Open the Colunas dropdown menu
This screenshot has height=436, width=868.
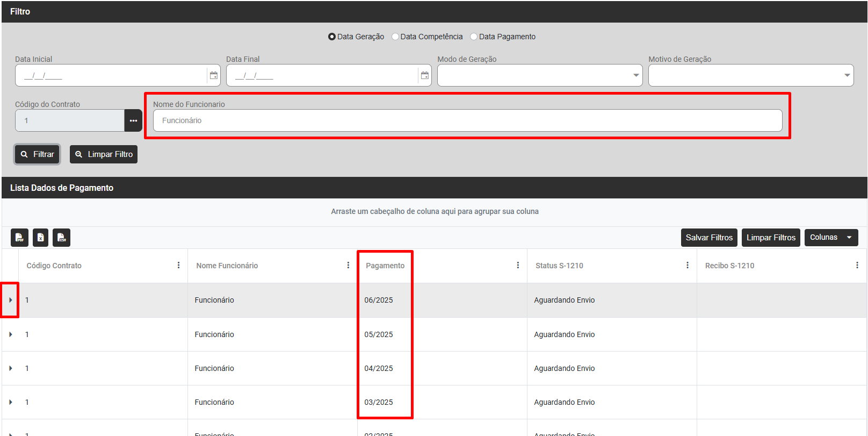[x=830, y=238]
